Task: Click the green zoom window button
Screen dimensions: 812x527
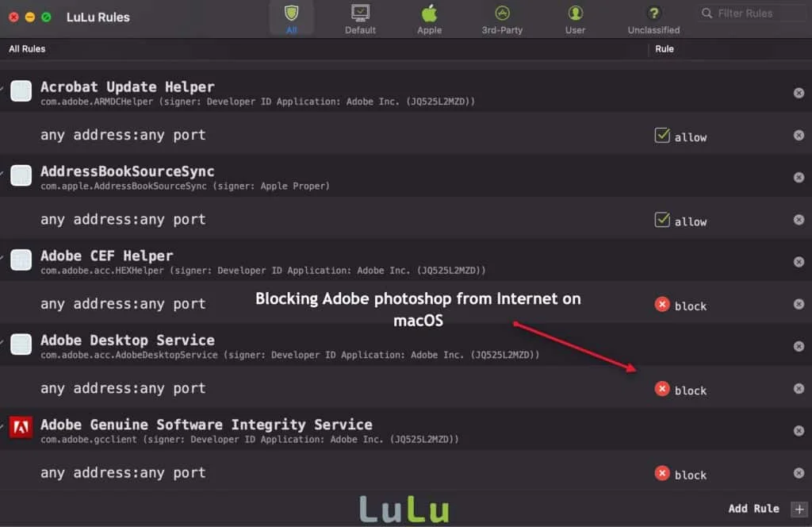Action: (46, 17)
